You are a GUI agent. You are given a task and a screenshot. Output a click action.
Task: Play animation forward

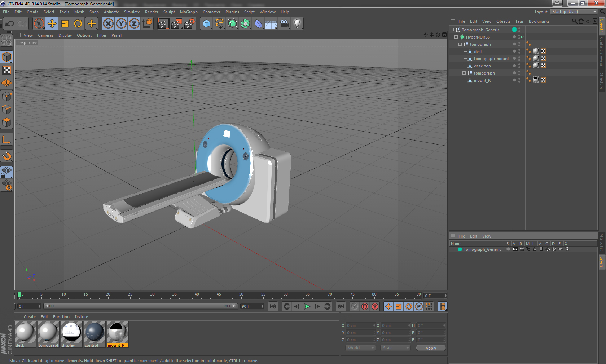pos(307,306)
